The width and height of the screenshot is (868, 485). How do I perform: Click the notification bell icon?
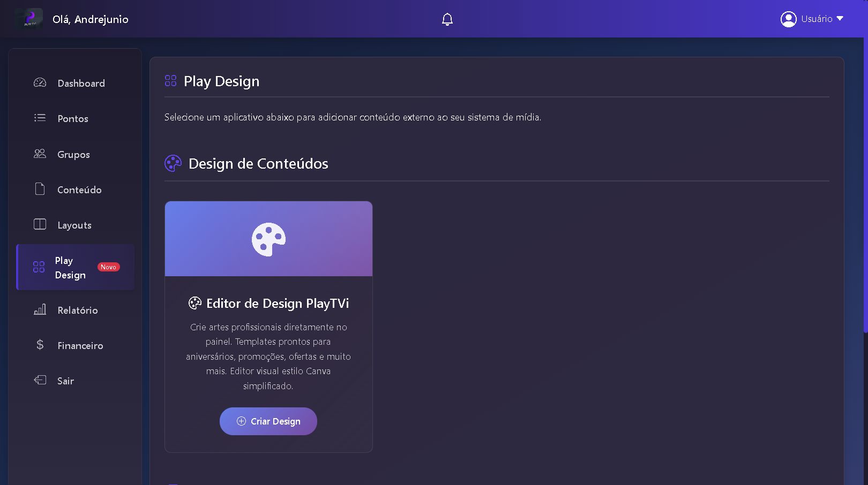tap(447, 19)
